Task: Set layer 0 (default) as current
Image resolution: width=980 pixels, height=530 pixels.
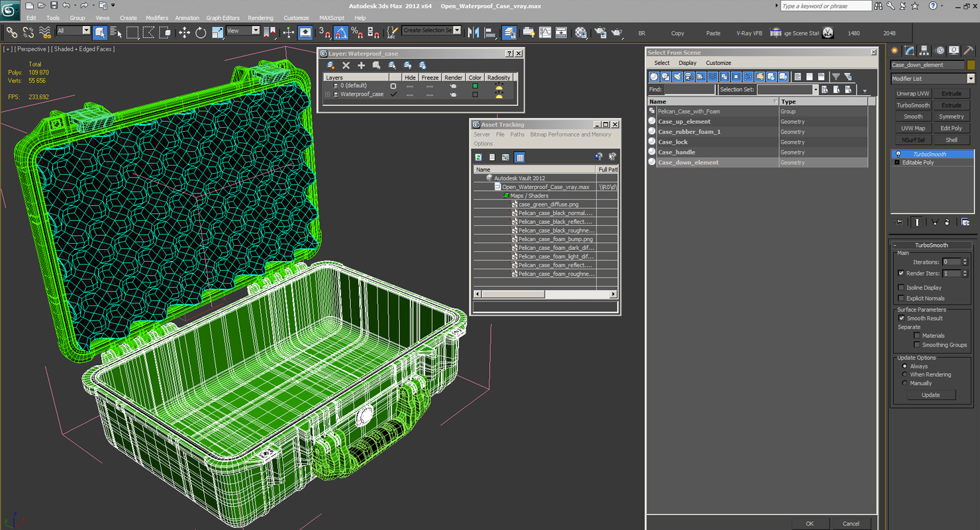Action: pyautogui.click(x=393, y=85)
